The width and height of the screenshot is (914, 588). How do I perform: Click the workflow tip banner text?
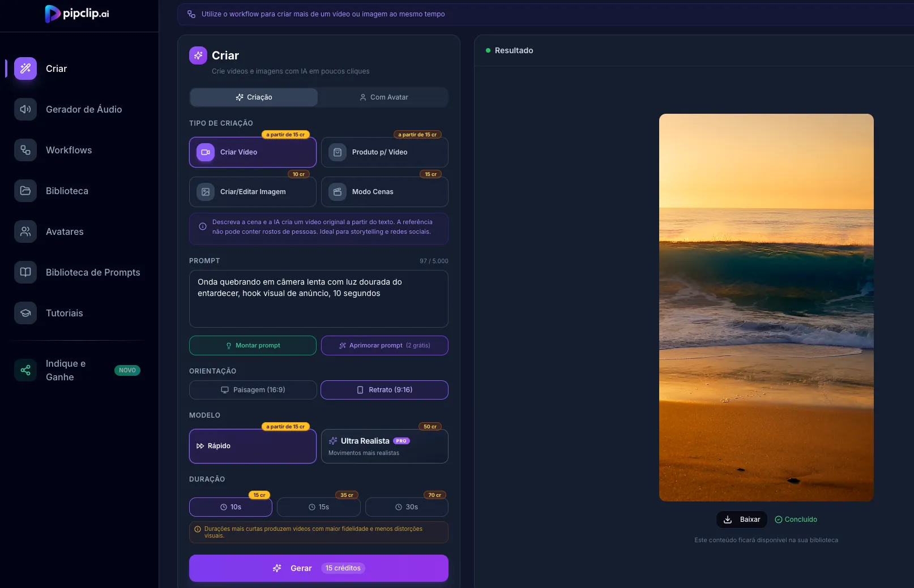click(x=323, y=14)
